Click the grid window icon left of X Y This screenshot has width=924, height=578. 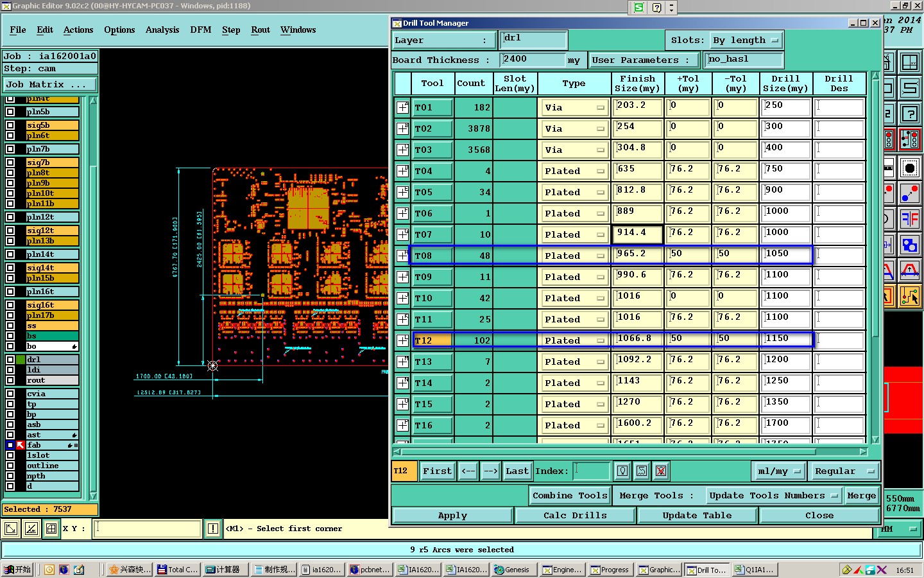pos(51,529)
